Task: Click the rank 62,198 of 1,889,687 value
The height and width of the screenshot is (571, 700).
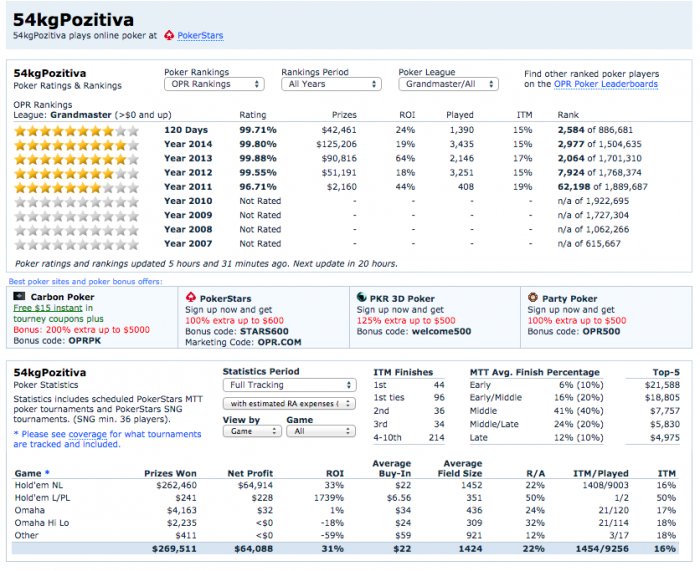Action: 602,187
